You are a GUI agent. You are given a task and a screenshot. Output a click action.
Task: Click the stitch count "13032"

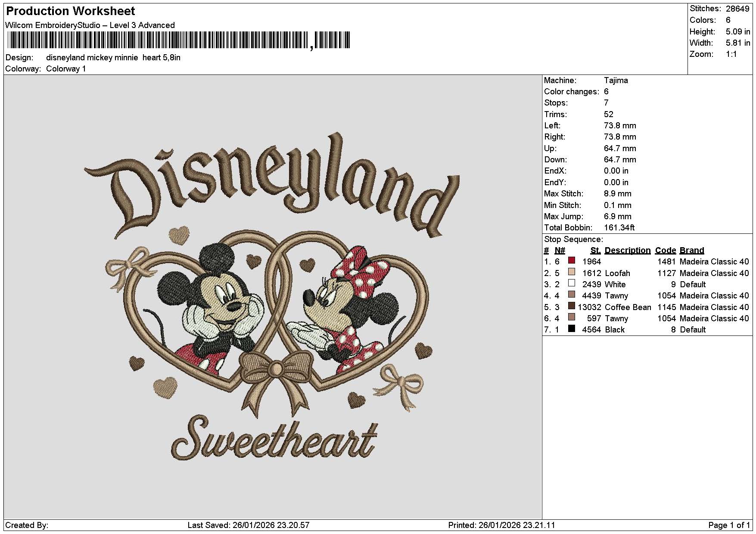590,307
